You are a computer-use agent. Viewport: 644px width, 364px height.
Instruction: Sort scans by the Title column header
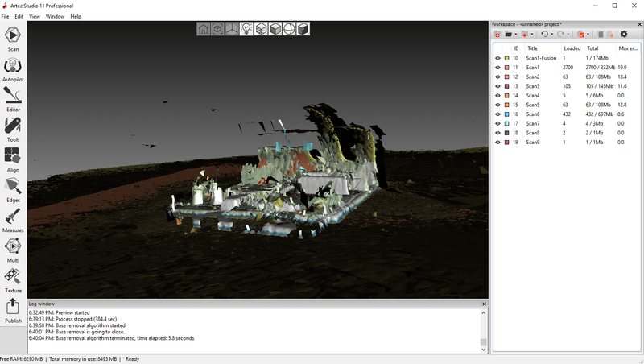(533, 48)
